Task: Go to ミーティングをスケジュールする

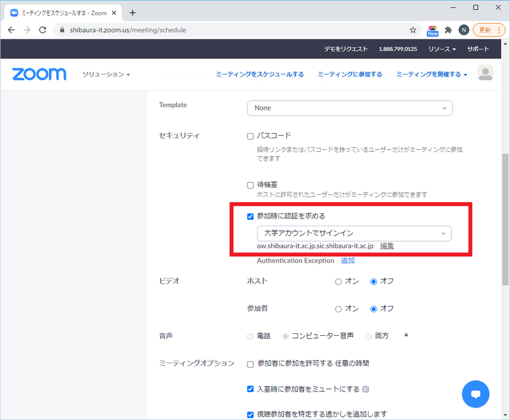Action: click(x=259, y=75)
